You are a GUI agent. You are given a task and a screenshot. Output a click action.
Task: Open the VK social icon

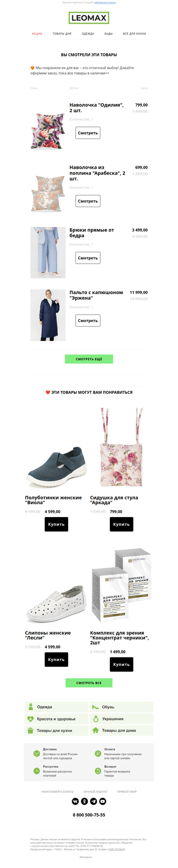pos(75,801)
